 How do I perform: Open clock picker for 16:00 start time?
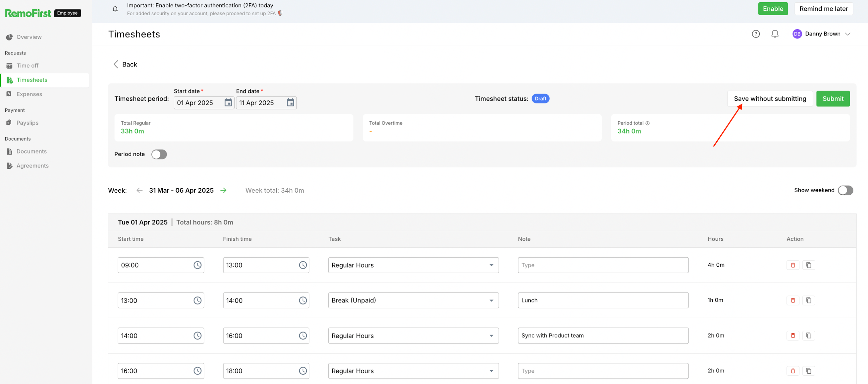click(x=197, y=371)
